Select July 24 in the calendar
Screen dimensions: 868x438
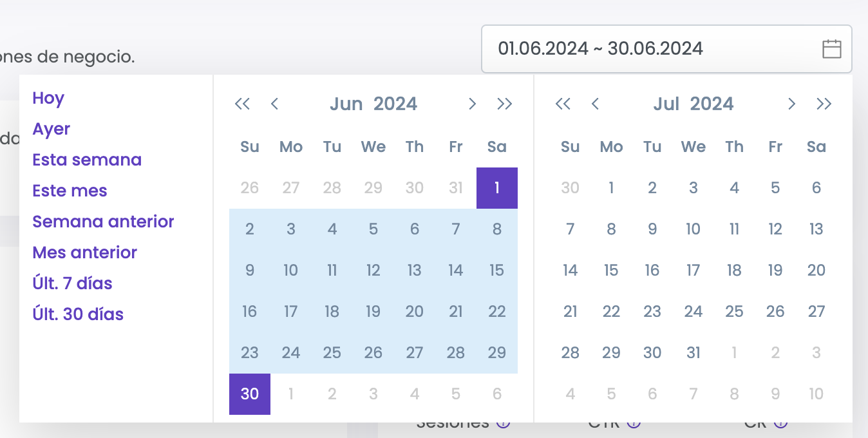[693, 312]
